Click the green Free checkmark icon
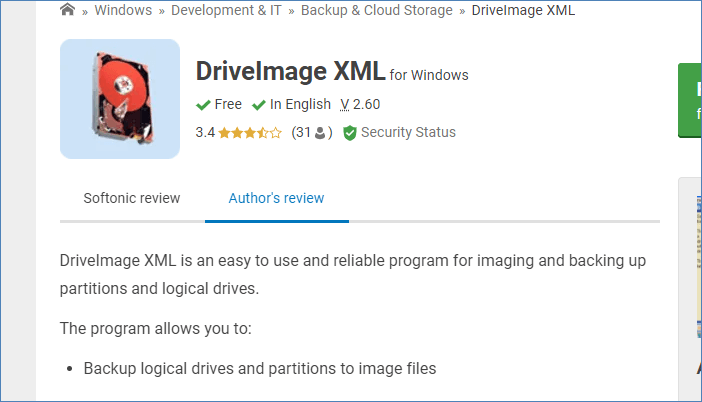 (x=203, y=105)
